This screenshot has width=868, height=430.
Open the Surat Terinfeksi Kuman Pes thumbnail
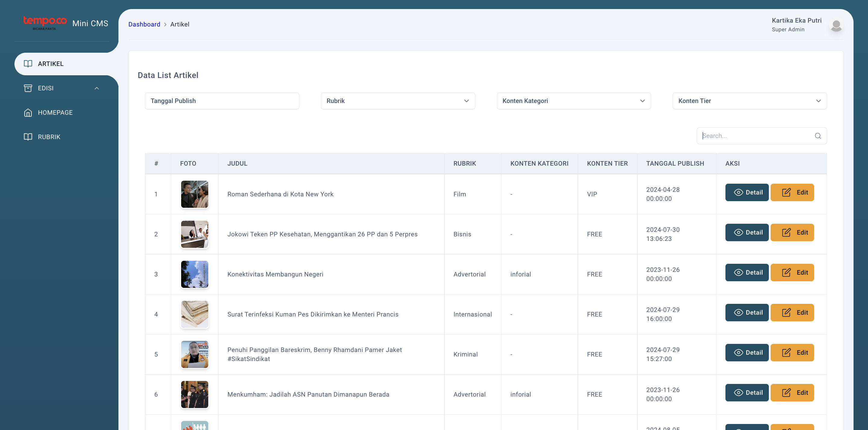pos(194,314)
